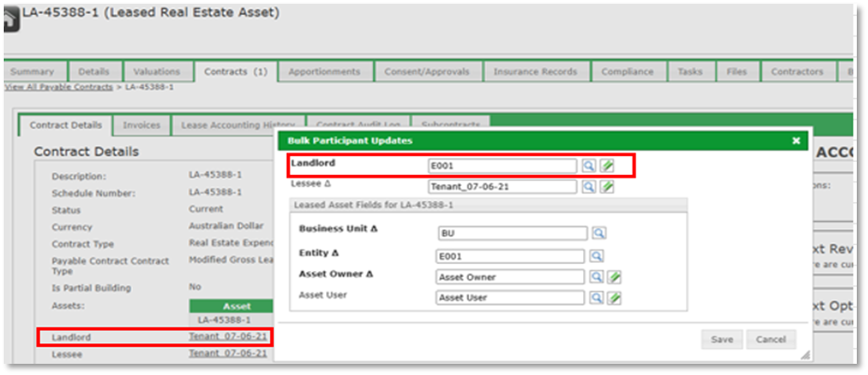The height and width of the screenshot is (375, 868).
Task: Open Business Unit lookup magnifier icon
Action: (x=598, y=233)
